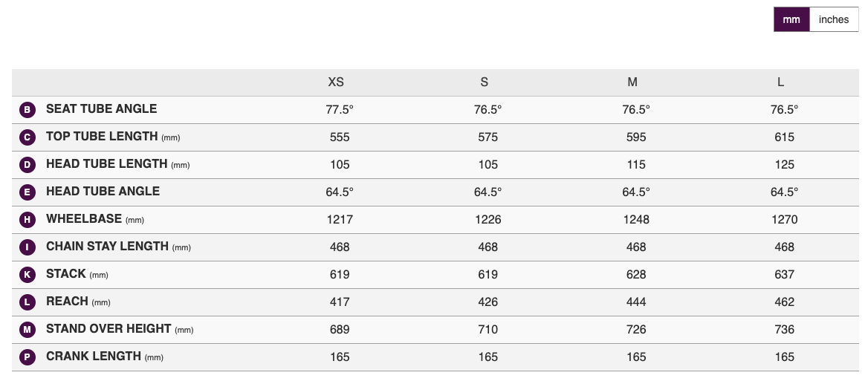Click the E badge beside Head Tube Angle
The height and width of the screenshot is (384, 868).
point(27,192)
